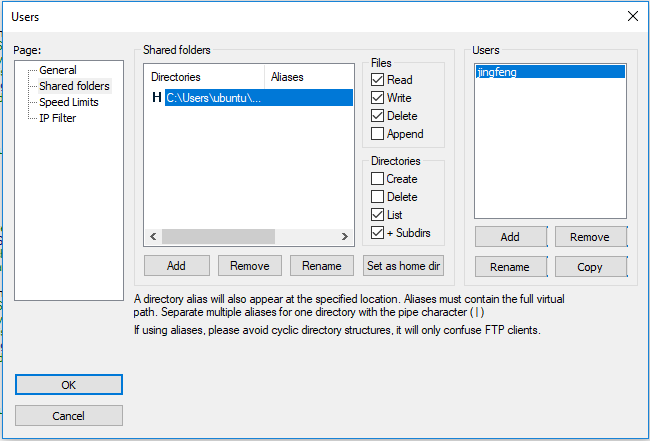Click the right arrow of directory scrollbar
The image size is (650, 441).
pyautogui.click(x=344, y=236)
